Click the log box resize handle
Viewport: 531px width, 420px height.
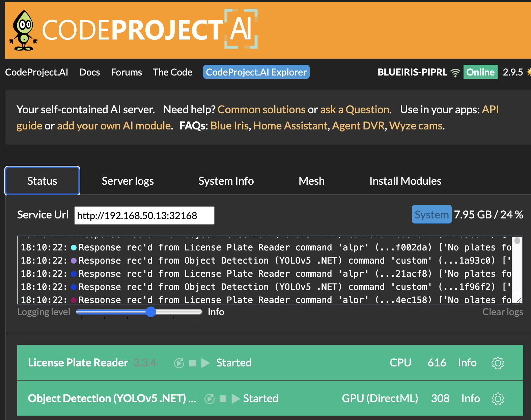tap(519, 300)
